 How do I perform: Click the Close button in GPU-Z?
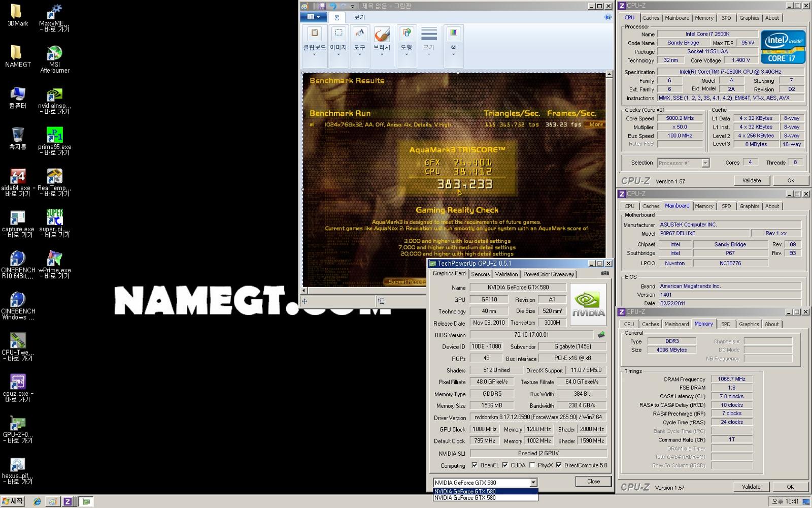[593, 482]
